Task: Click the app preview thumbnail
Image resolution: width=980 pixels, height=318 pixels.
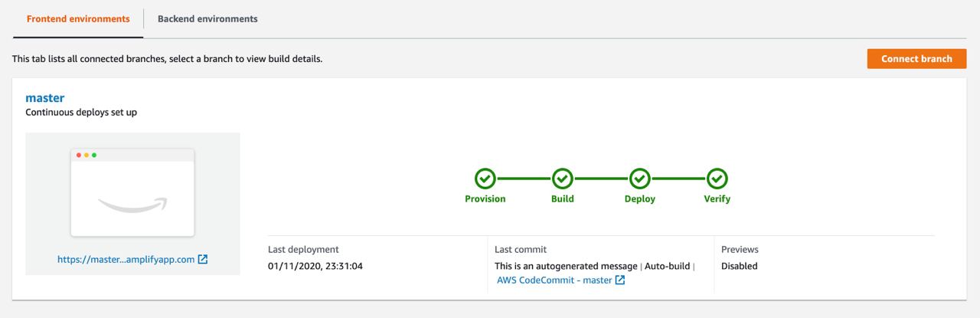Action: coord(132,192)
